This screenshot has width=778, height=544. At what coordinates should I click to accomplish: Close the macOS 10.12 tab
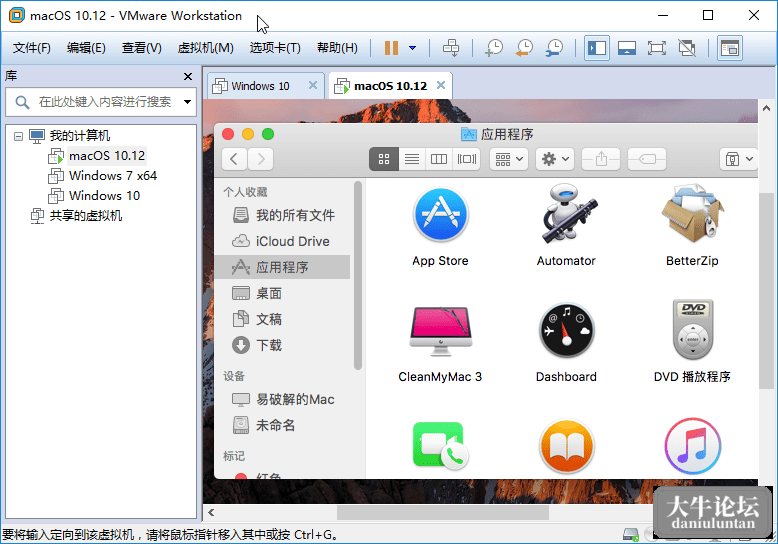tap(441, 85)
